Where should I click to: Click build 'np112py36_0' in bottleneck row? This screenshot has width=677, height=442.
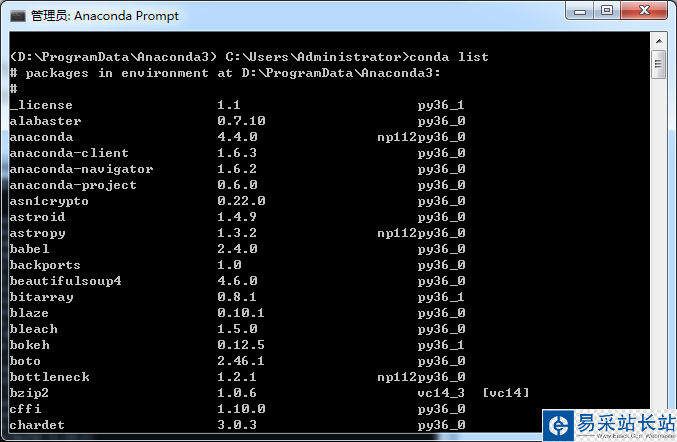click(x=421, y=377)
